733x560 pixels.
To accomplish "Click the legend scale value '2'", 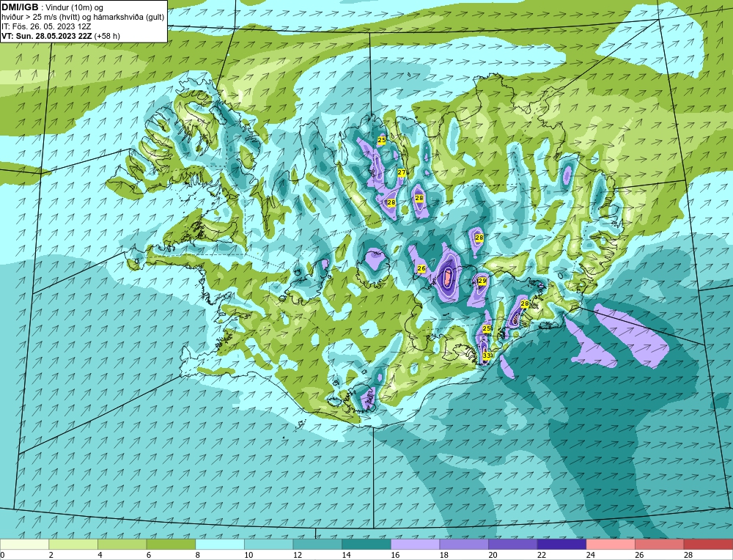I will (x=51, y=555).
